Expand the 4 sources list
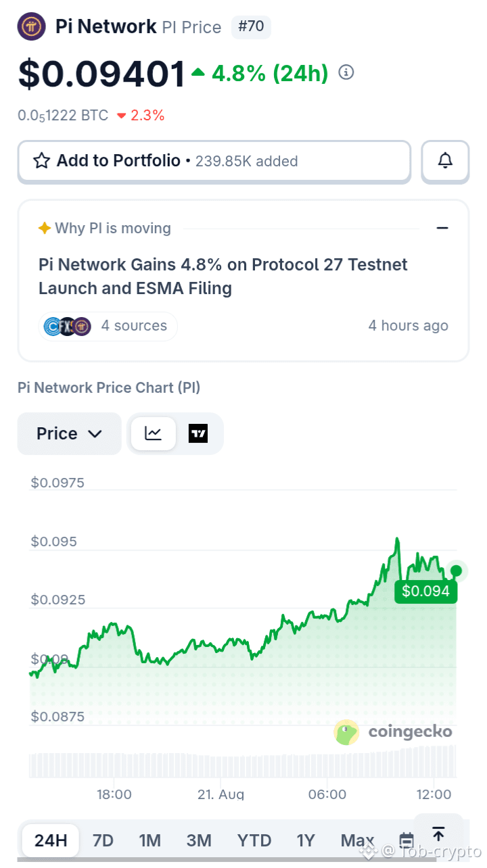Viewport: 487px width, 868px height. [108, 326]
